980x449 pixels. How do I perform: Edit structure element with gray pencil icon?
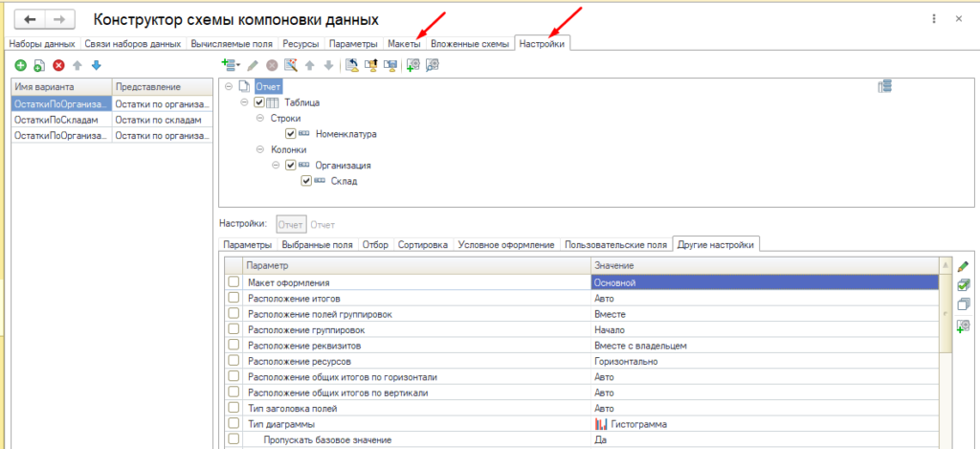pos(253,64)
